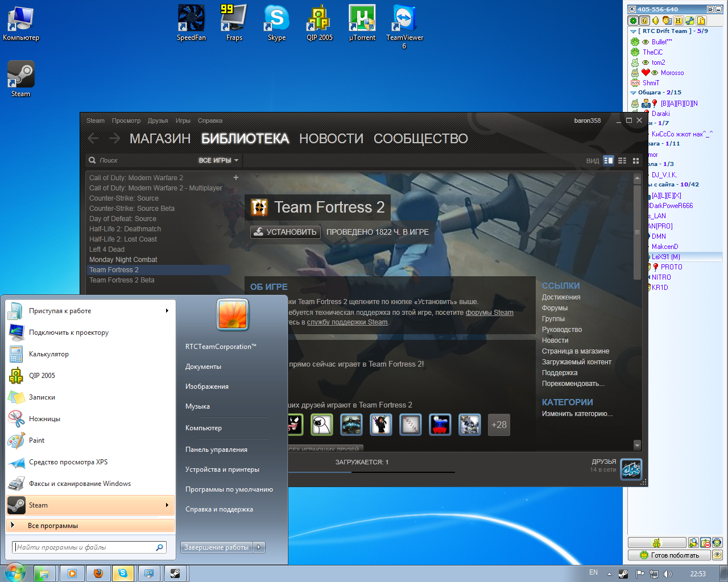Open QIP main menu robot button
This screenshot has width=728, height=582.
[657, 543]
